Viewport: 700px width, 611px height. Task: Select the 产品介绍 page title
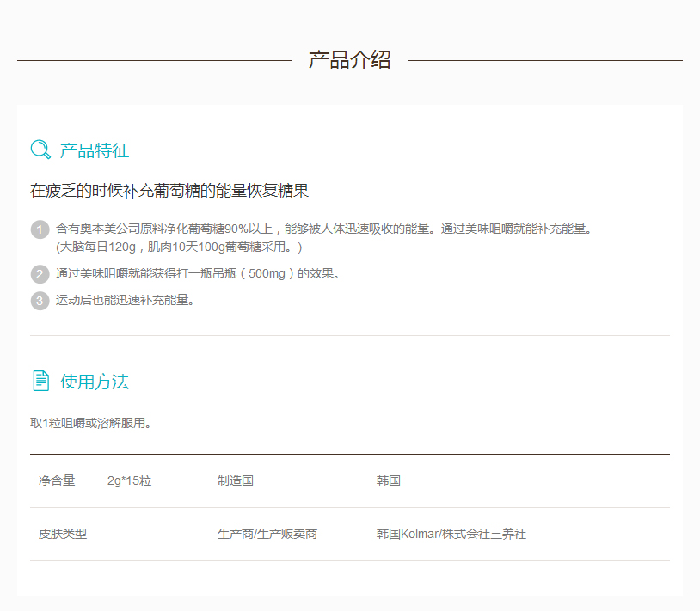349,60
